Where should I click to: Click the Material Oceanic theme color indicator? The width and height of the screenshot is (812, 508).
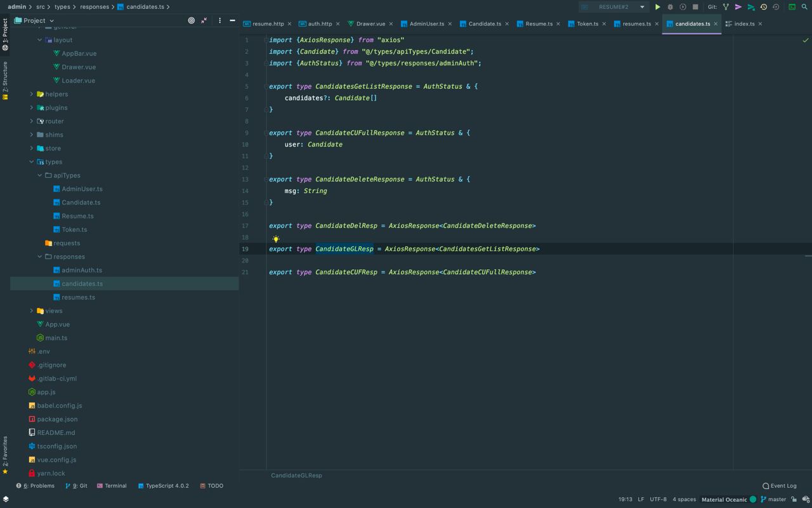click(753, 499)
